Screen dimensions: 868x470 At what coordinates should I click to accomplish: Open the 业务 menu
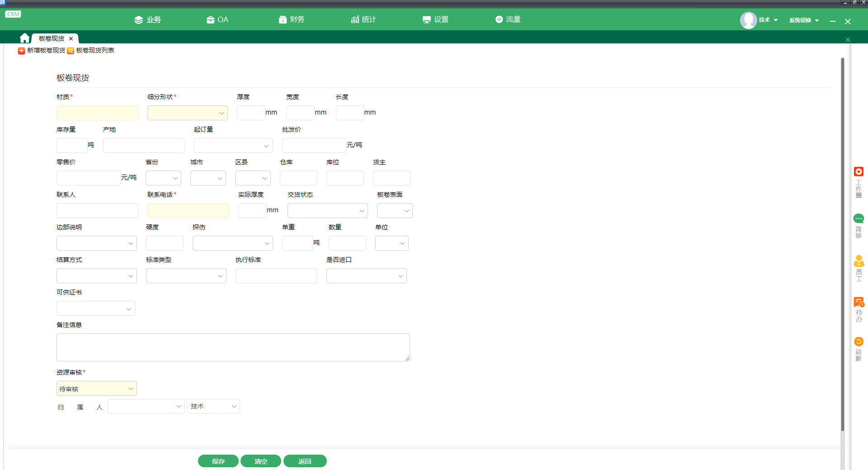pyautogui.click(x=148, y=19)
